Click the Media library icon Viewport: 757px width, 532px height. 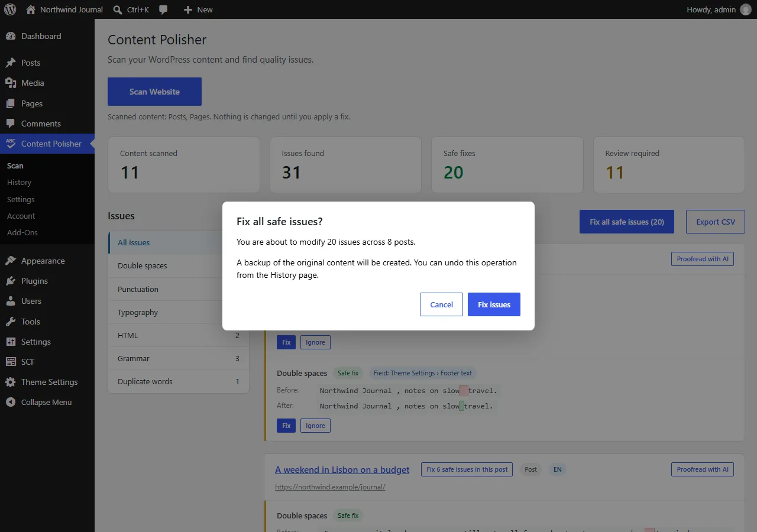point(11,83)
